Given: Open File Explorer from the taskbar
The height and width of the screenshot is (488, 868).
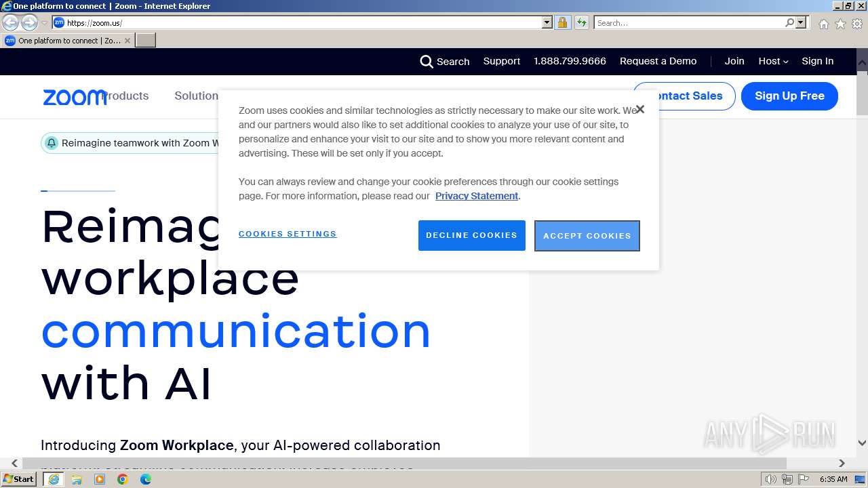Looking at the screenshot, I should [77, 479].
